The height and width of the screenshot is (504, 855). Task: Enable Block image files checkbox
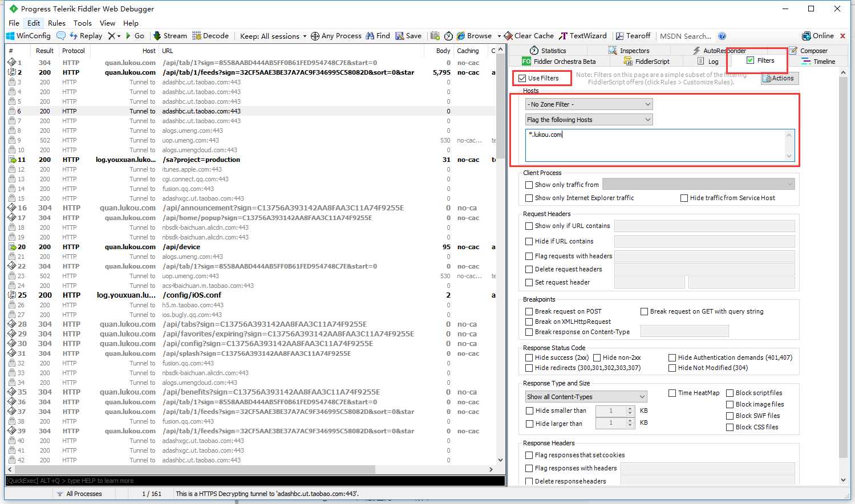730,404
